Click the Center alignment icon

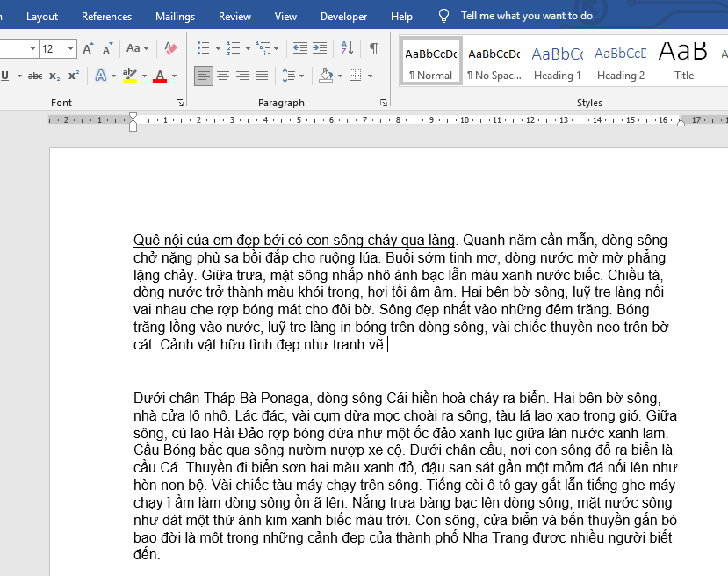click(223, 76)
